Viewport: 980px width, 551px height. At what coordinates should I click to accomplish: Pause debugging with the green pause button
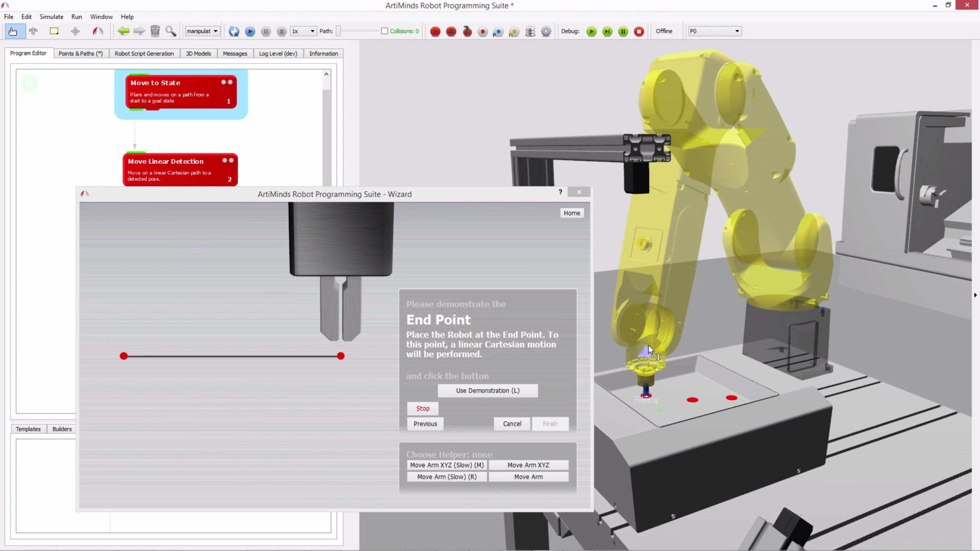tap(622, 31)
